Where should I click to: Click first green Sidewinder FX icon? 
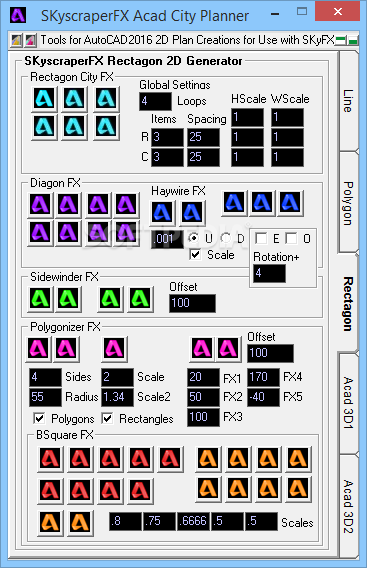coord(40,299)
